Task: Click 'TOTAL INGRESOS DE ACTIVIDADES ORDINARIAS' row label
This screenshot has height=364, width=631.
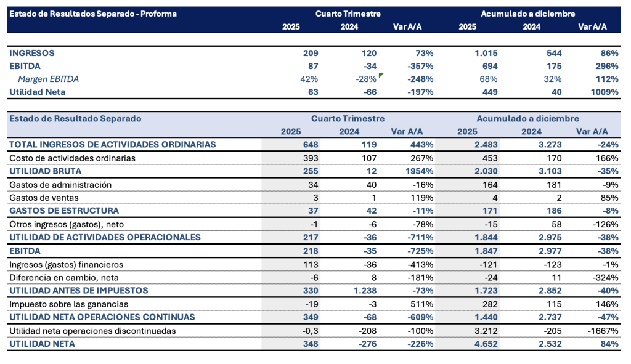Action: (112, 144)
